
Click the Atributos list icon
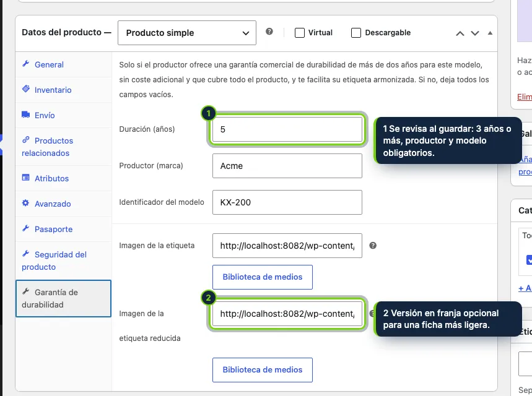26,178
